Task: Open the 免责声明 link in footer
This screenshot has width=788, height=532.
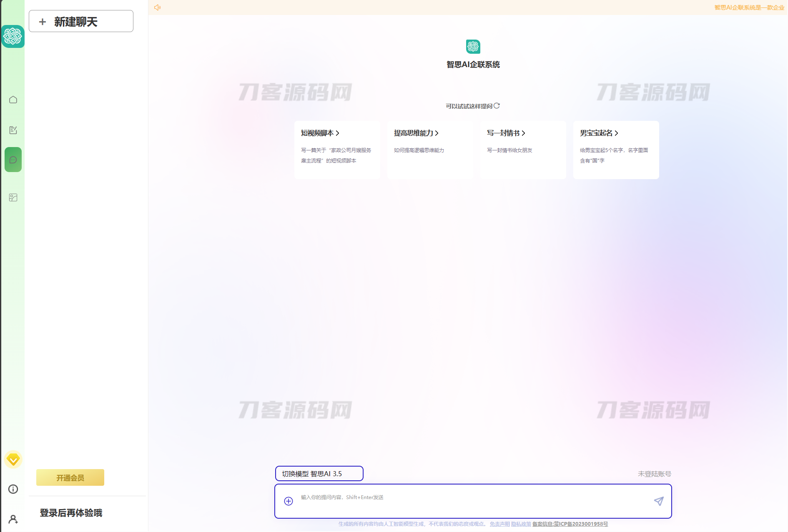Action: (x=499, y=524)
